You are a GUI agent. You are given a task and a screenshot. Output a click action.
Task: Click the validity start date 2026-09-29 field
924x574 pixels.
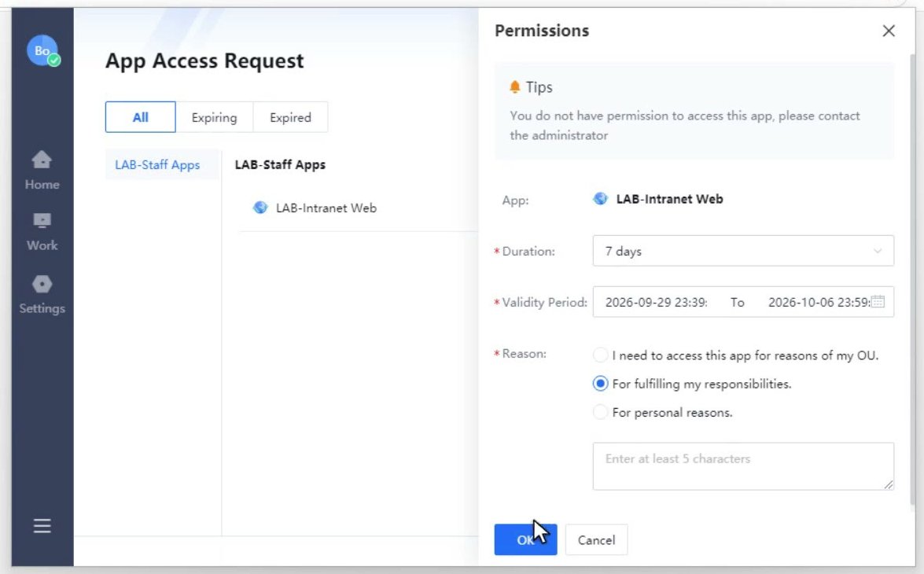coord(656,302)
